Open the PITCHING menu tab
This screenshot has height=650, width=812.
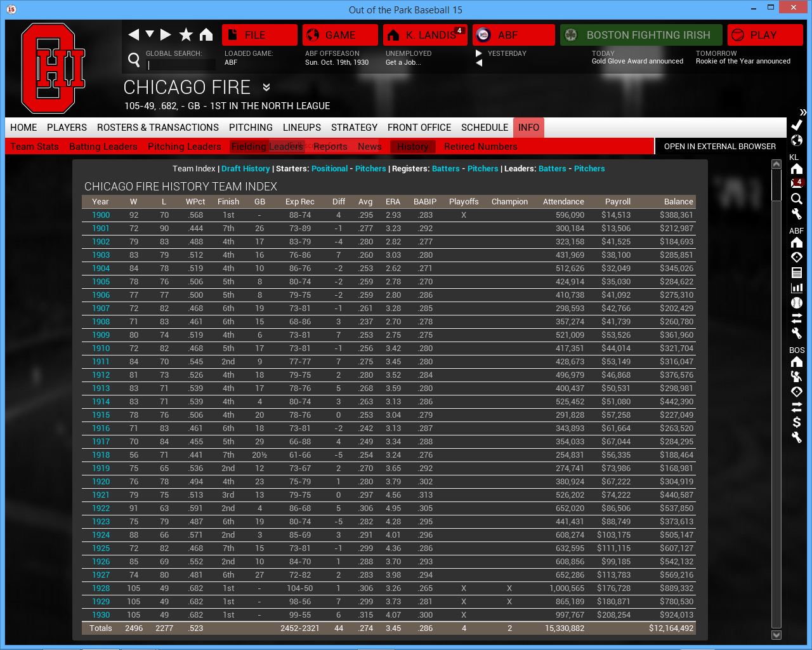(x=251, y=128)
